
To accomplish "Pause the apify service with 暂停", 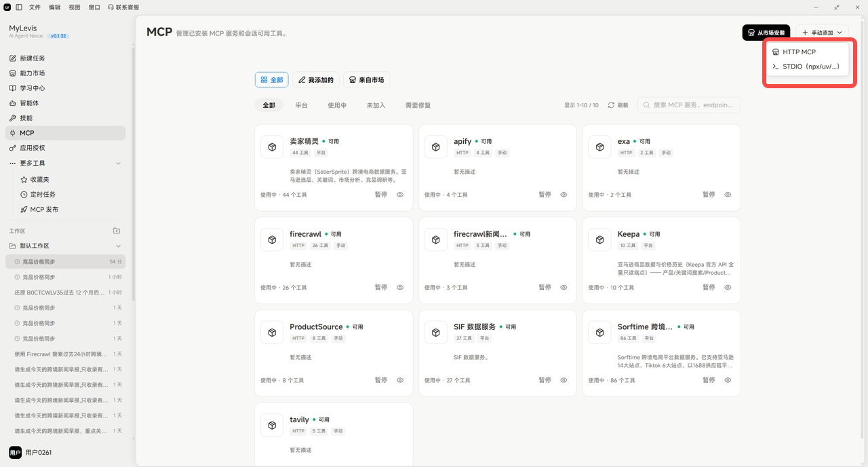I will point(545,195).
